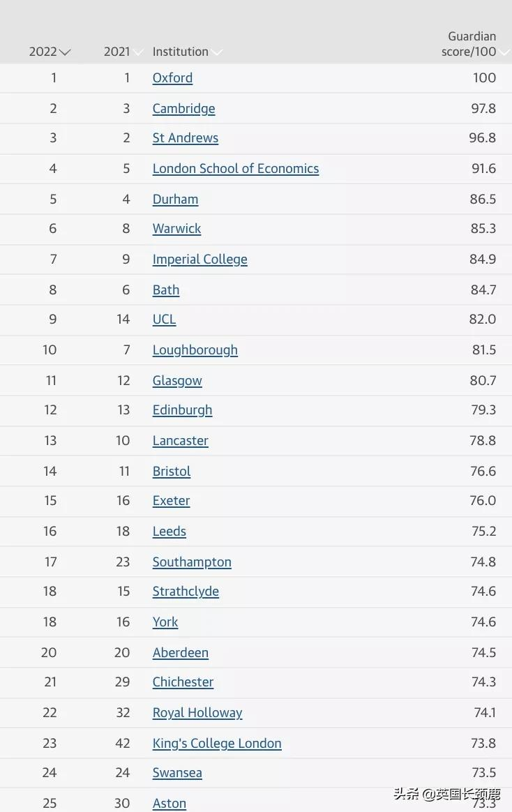Sort table by the 2022 column
Image resolution: width=512 pixels, height=812 pixels.
50,51
